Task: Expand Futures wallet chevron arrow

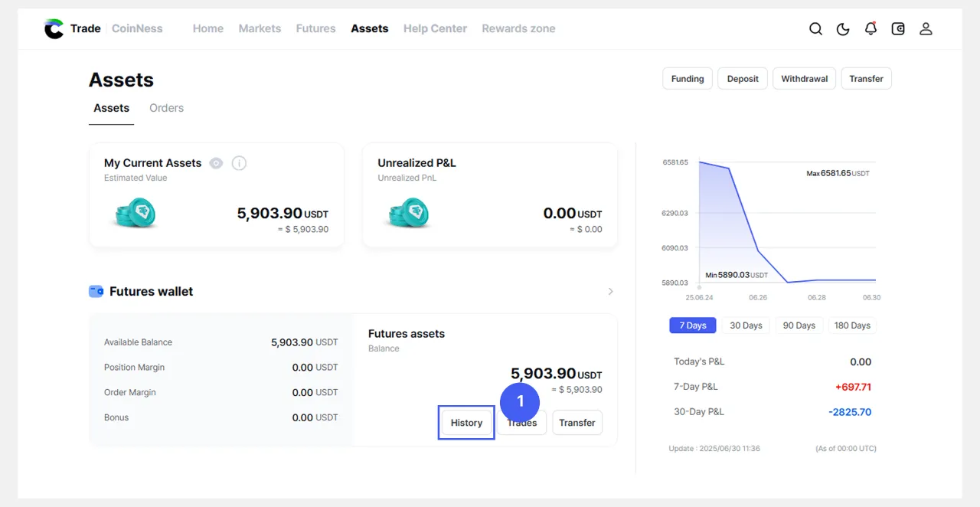Action: 610,292
